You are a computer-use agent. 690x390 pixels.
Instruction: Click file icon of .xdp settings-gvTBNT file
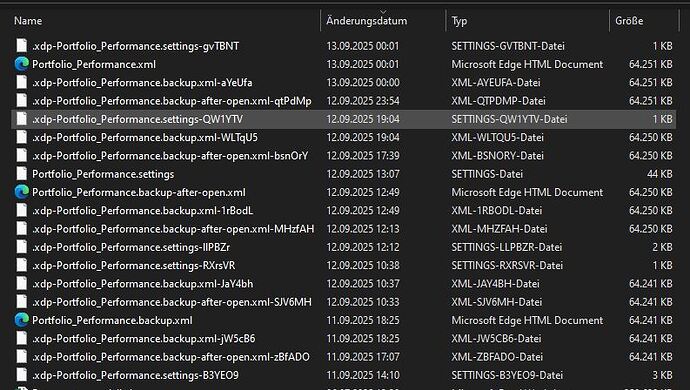(x=22, y=46)
